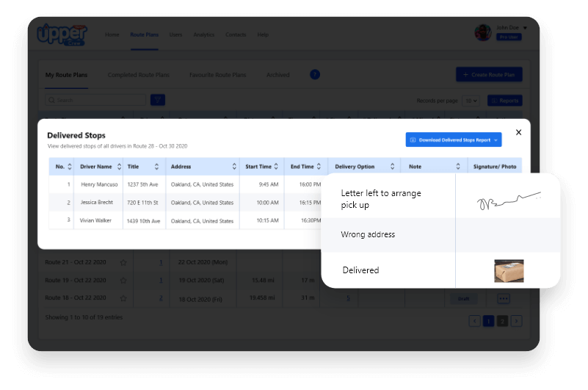This screenshot has width=588, height=390.
Task: Favourite Route 21 - Oct 22 2020 star
Action: tap(123, 263)
